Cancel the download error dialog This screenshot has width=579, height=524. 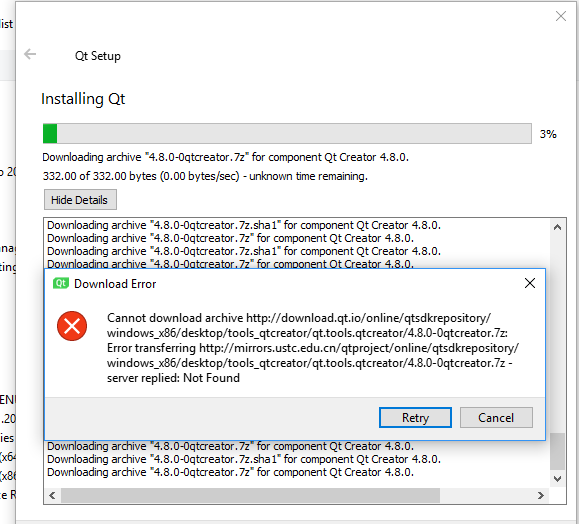496,418
